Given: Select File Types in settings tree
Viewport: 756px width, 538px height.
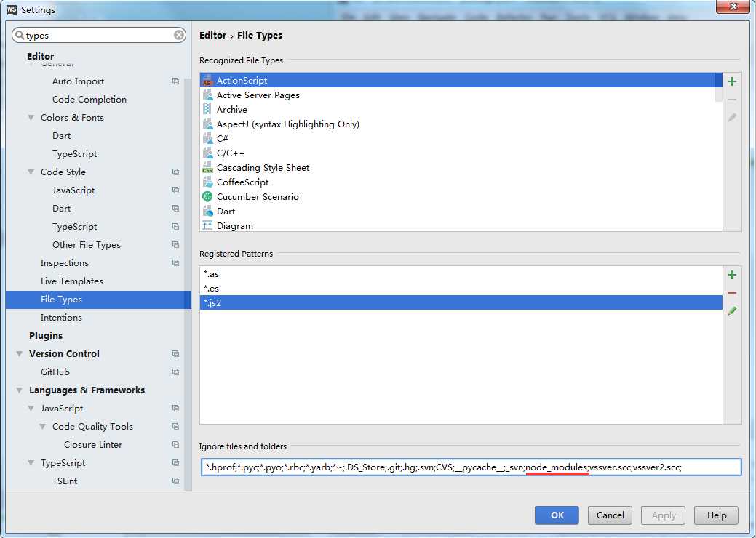Looking at the screenshot, I should point(98,299).
